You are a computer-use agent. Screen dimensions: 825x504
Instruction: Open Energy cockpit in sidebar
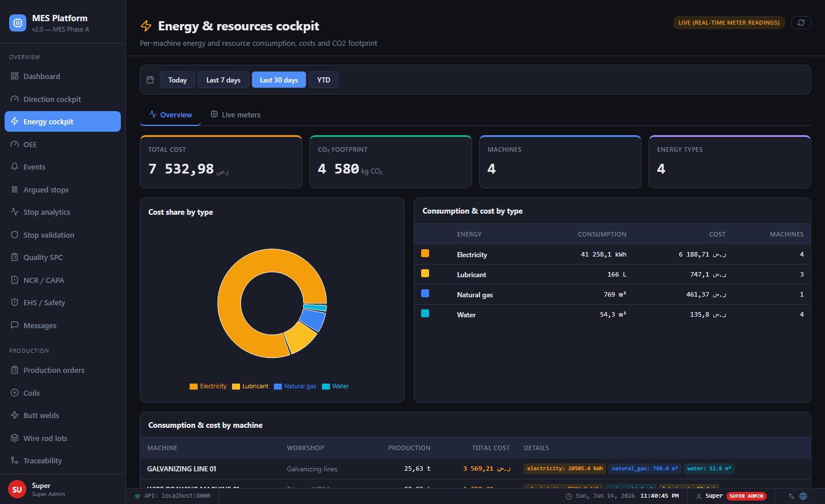click(62, 121)
